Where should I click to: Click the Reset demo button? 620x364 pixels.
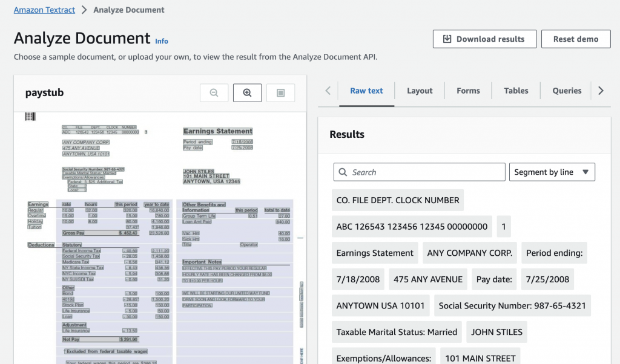[x=576, y=39]
